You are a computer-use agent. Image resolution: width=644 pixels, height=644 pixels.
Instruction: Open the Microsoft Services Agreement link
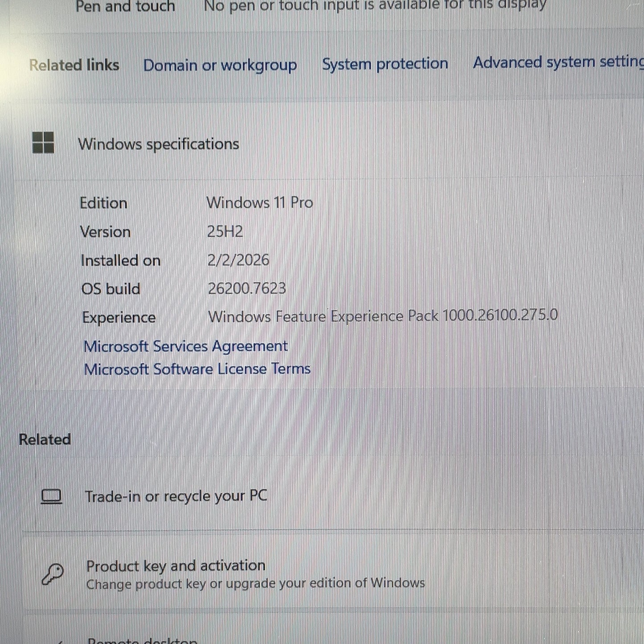(x=186, y=346)
